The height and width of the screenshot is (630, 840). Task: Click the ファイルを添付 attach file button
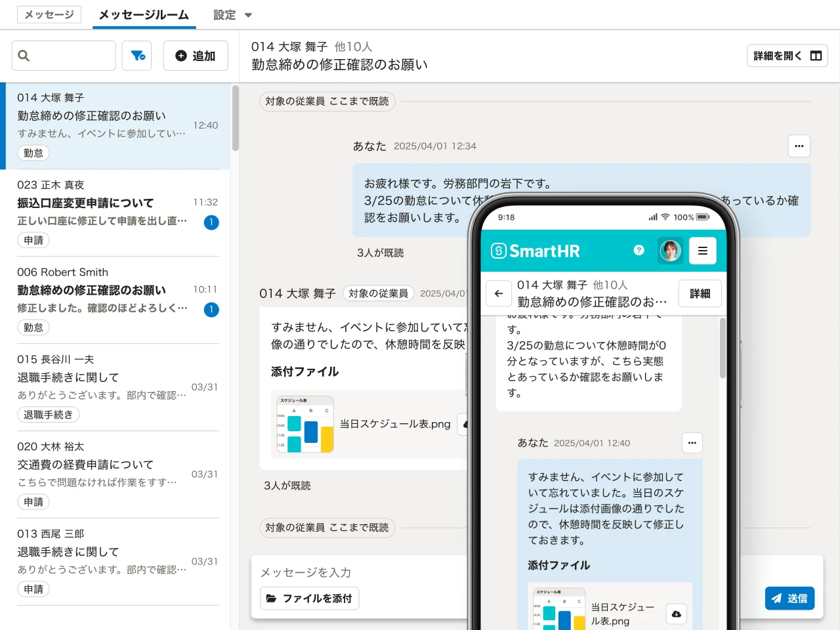(x=310, y=598)
